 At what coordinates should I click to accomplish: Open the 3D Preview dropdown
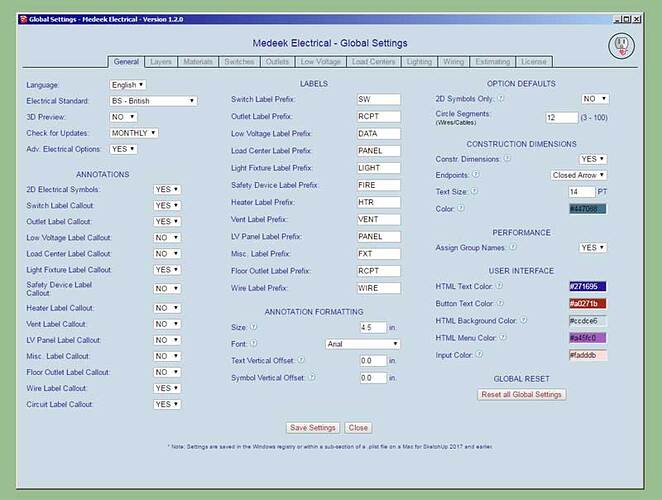tap(123, 117)
